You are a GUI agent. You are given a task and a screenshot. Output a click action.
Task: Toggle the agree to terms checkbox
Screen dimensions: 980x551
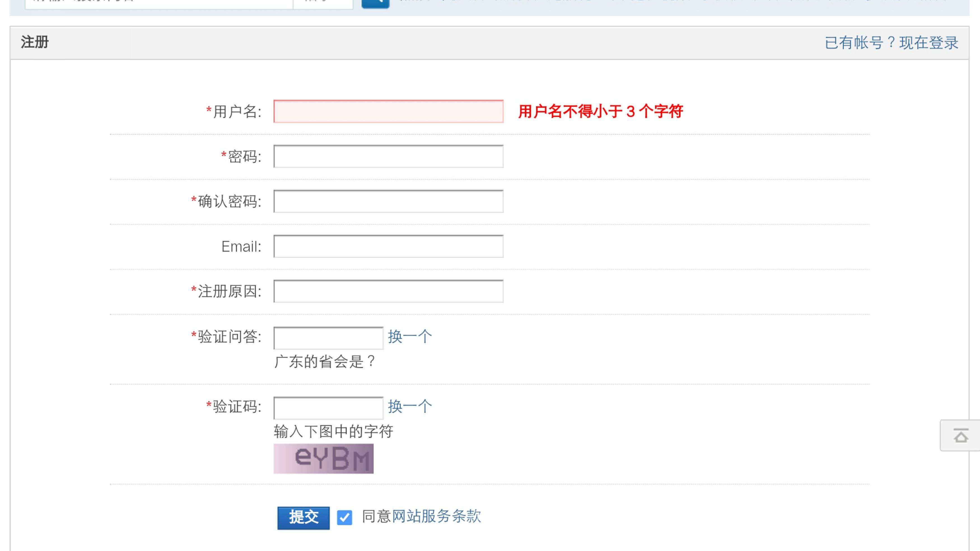(345, 517)
